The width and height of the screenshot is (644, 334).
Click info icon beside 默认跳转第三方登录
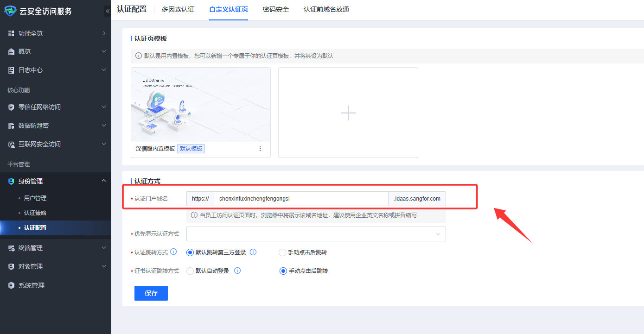253,252
